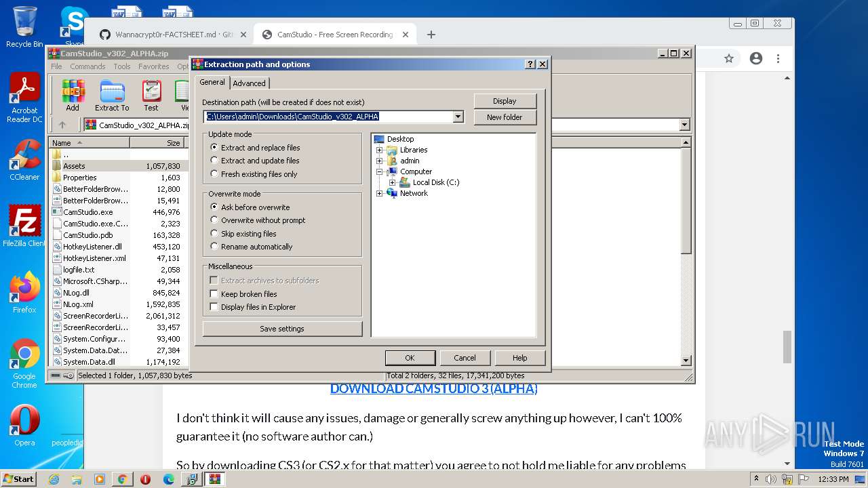This screenshot has width=868, height=488.
Task: Click the Action Center flag tray icon
Action: (804, 479)
